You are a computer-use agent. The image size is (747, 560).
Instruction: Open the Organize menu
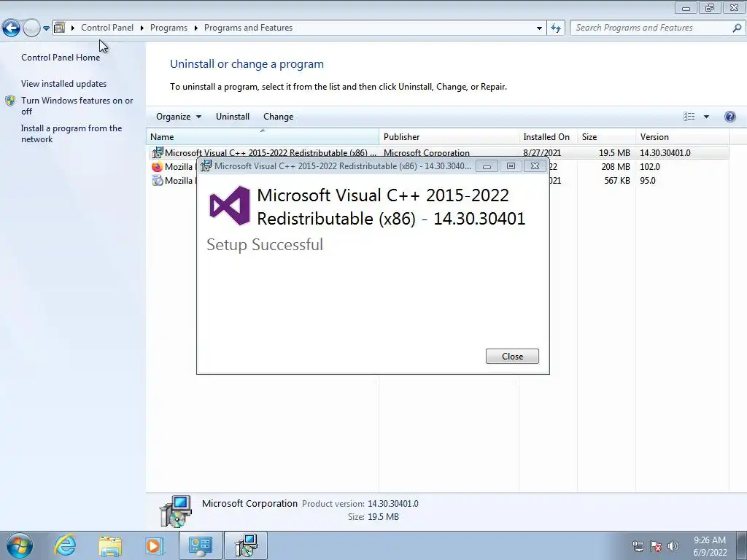coord(179,117)
